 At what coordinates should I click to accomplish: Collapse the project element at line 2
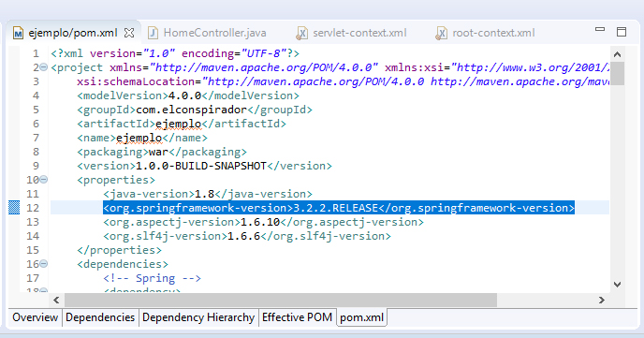[x=44, y=66]
